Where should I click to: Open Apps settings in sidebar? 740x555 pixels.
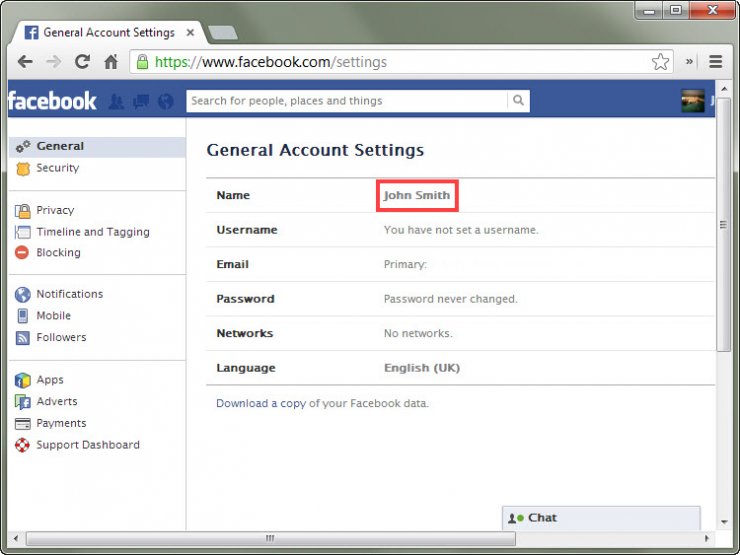[50, 380]
